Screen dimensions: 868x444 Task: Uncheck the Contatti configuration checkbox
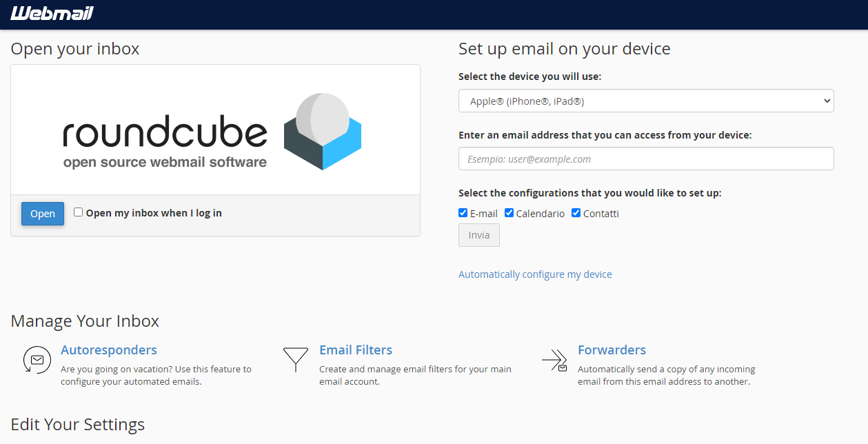click(x=576, y=213)
